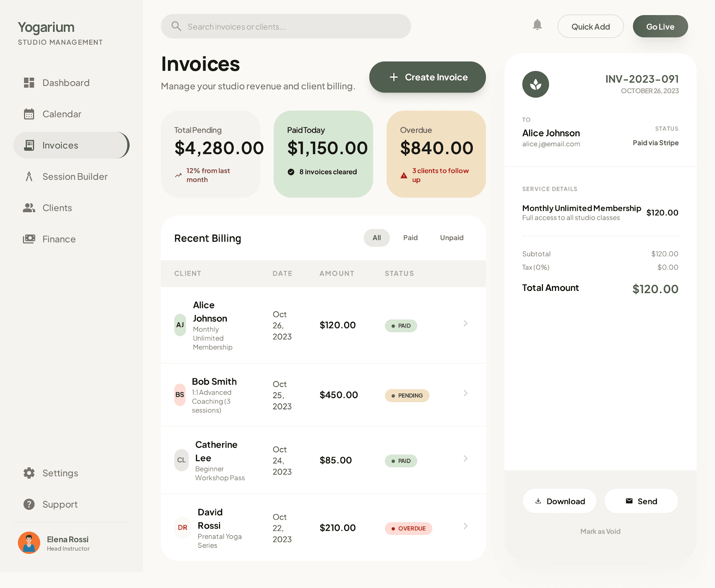Open the Invoices tab in the sidebar

tap(60, 145)
